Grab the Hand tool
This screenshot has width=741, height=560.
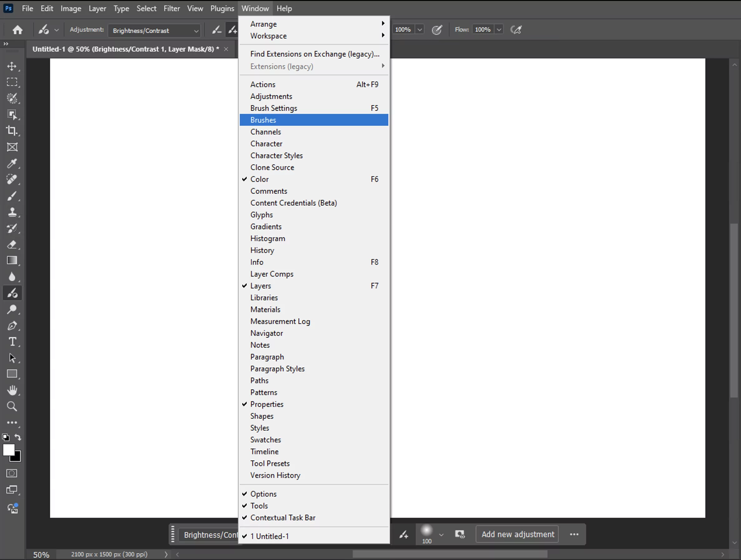[13, 390]
